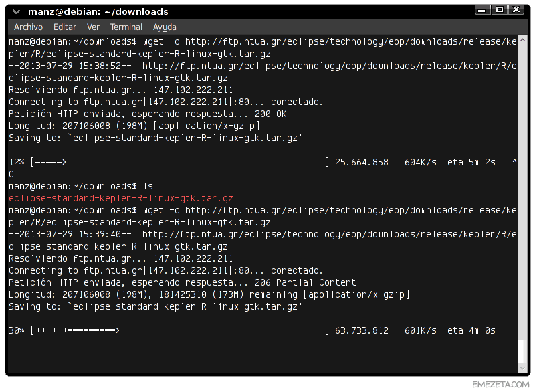This screenshot has width=535, height=392.
Task: Open the Ver menu
Action: (93, 27)
